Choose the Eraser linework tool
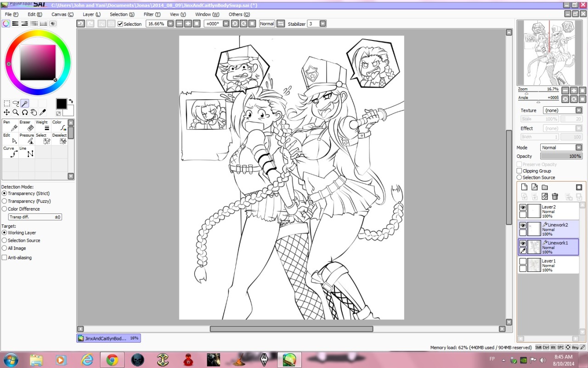This screenshot has height=368, width=588. pos(27,126)
